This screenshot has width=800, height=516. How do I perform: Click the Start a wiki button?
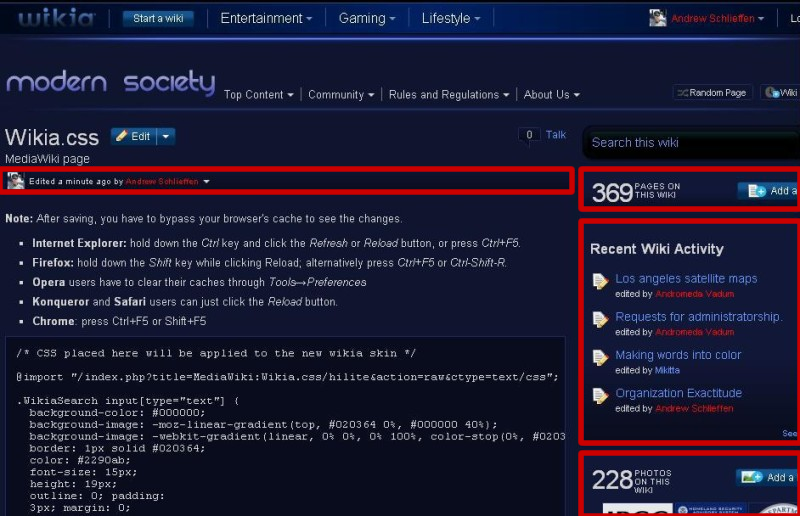(x=158, y=18)
